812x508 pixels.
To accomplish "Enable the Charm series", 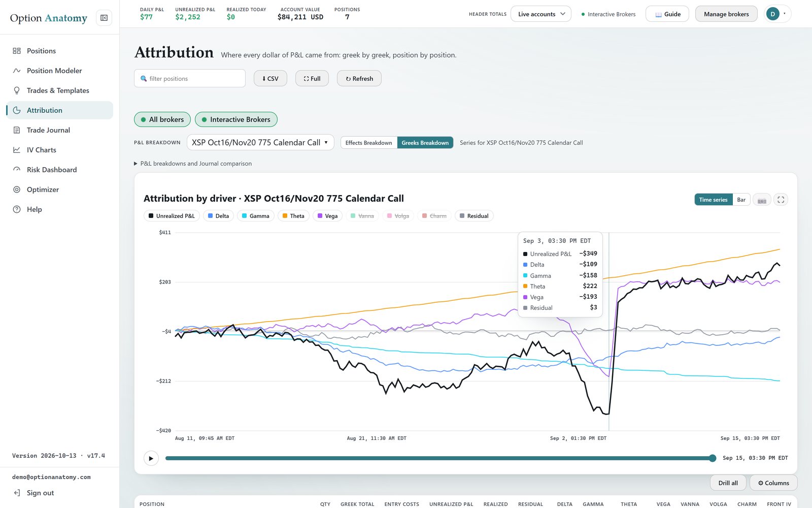I will (434, 216).
